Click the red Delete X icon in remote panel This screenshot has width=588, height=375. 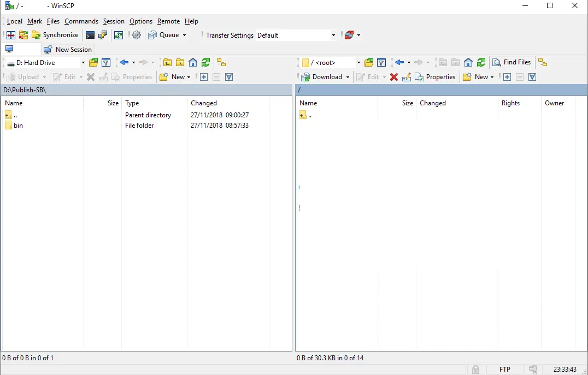click(394, 77)
